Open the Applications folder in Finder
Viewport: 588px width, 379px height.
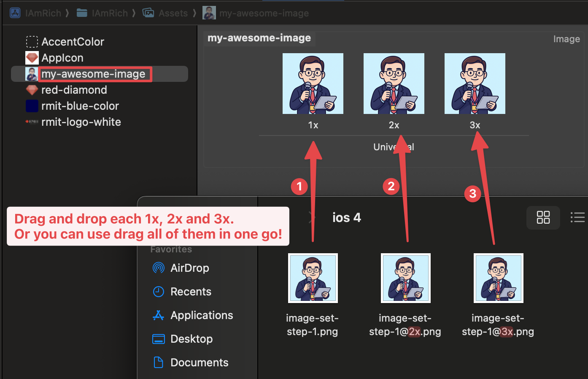pyautogui.click(x=201, y=315)
